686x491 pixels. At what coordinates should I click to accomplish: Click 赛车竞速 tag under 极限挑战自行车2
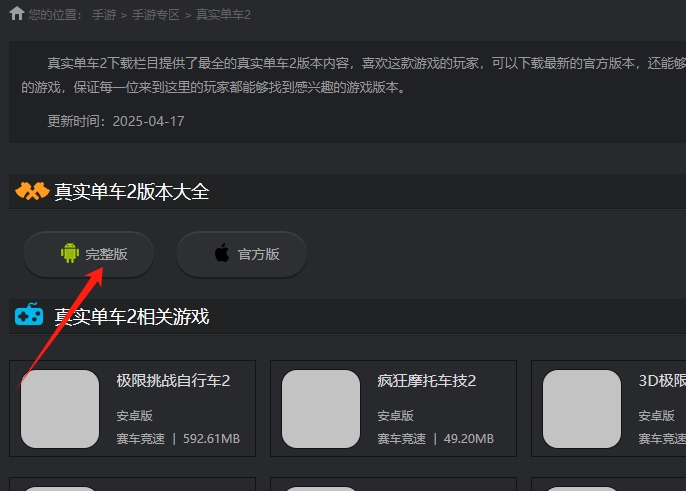(x=140, y=438)
